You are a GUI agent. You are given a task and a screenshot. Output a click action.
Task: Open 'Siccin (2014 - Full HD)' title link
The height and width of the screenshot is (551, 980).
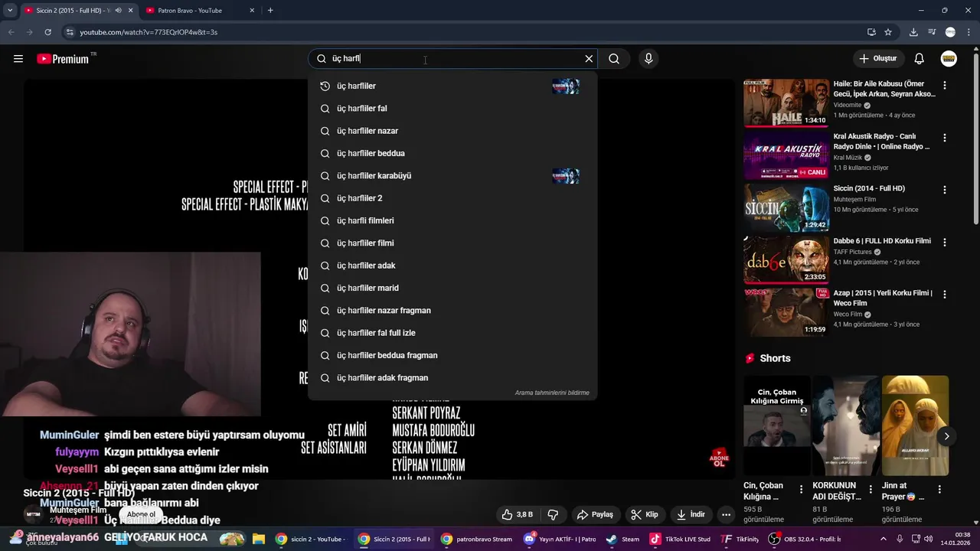click(869, 188)
